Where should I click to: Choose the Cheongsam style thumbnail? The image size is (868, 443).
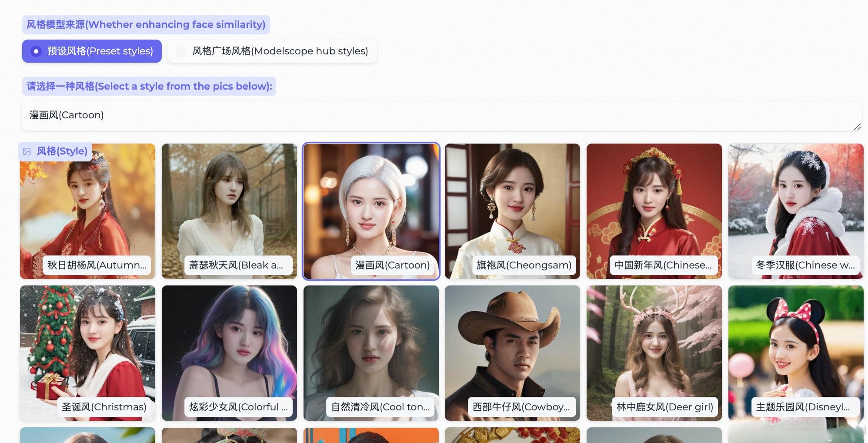tap(512, 211)
